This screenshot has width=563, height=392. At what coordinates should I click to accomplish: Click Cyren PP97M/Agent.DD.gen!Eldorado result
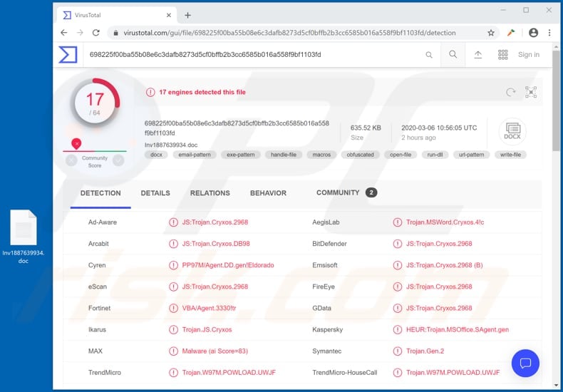[x=227, y=265]
